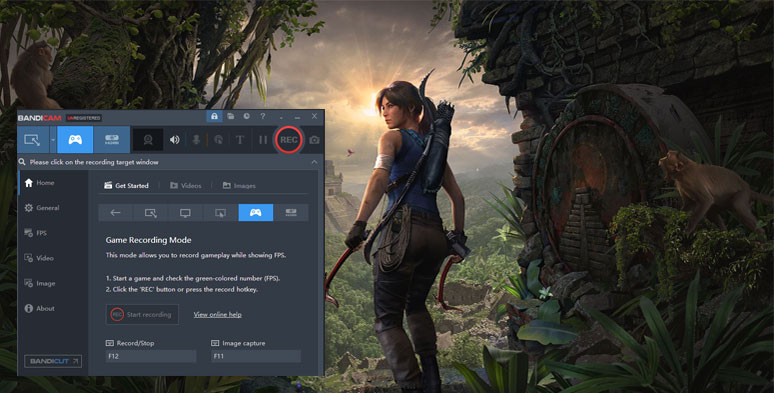Open help via the question mark icon
Screen dimensions: 774x393
[x=263, y=117]
